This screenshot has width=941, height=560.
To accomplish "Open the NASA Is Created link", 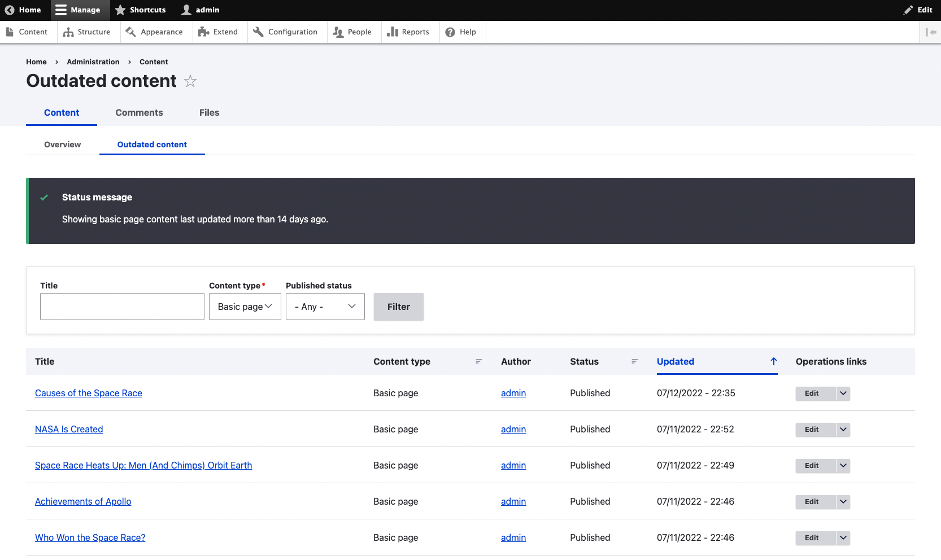I will click(69, 429).
